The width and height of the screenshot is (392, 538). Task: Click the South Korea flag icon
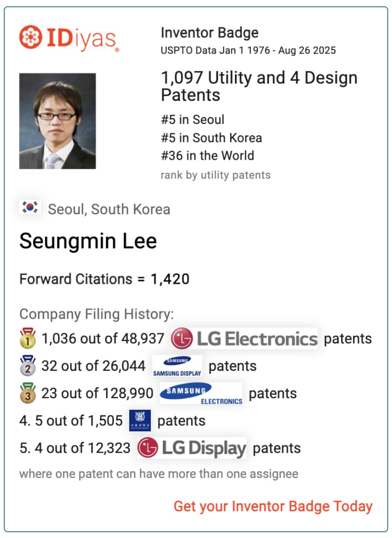click(x=30, y=207)
